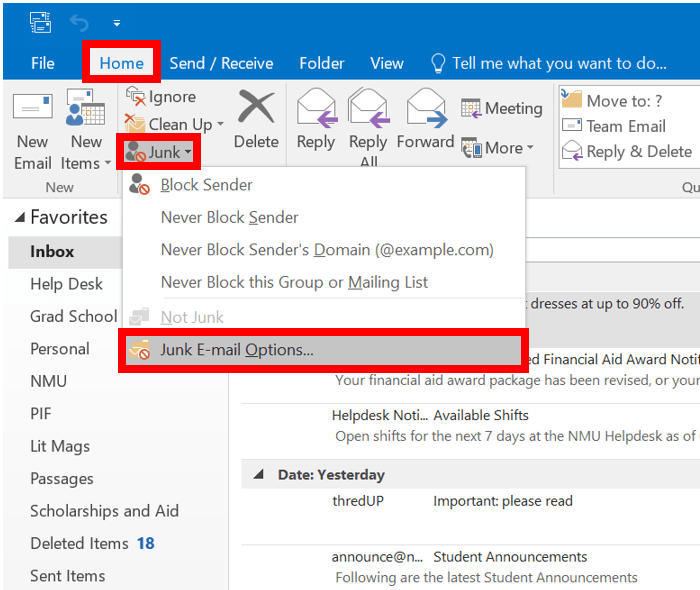Screen dimensions: 700x590
Task: Open the View ribbon tab
Action: tap(387, 63)
